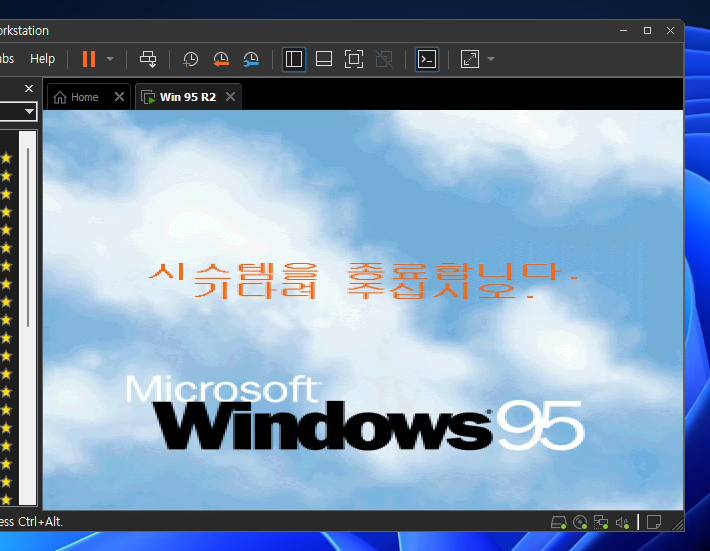Viewport: 710px width, 551px height.
Task: Take a snapshot of the VM
Action: point(191,59)
